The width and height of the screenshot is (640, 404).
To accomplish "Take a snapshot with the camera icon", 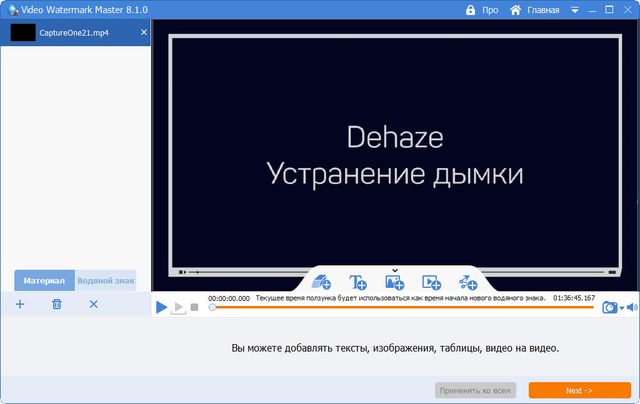I will pyautogui.click(x=609, y=308).
